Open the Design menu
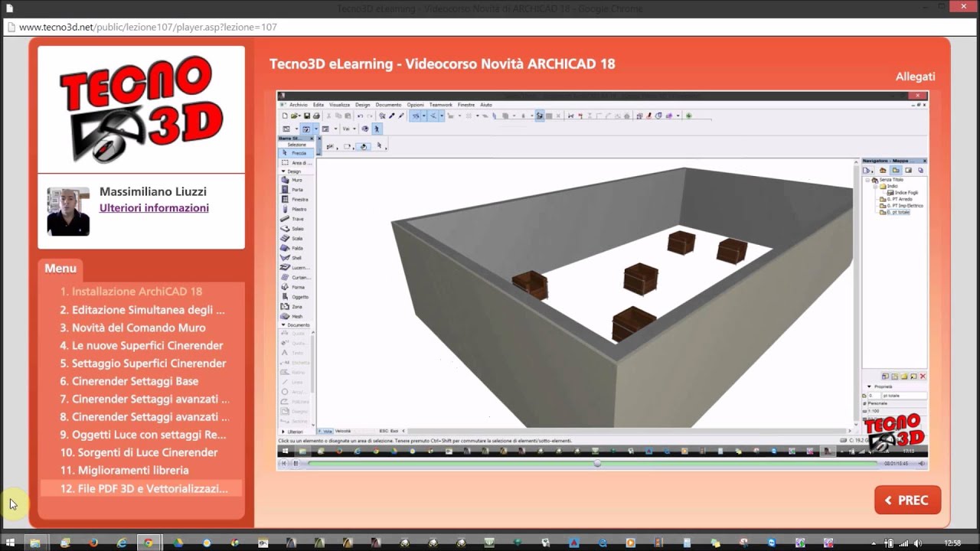 click(362, 105)
